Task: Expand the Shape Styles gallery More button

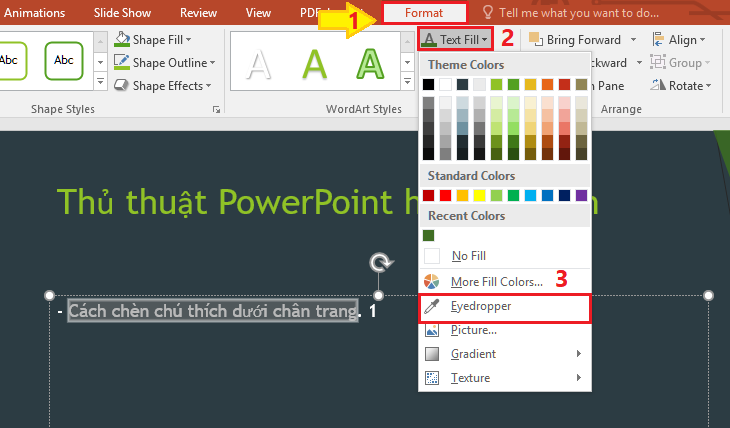Action: pos(100,82)
